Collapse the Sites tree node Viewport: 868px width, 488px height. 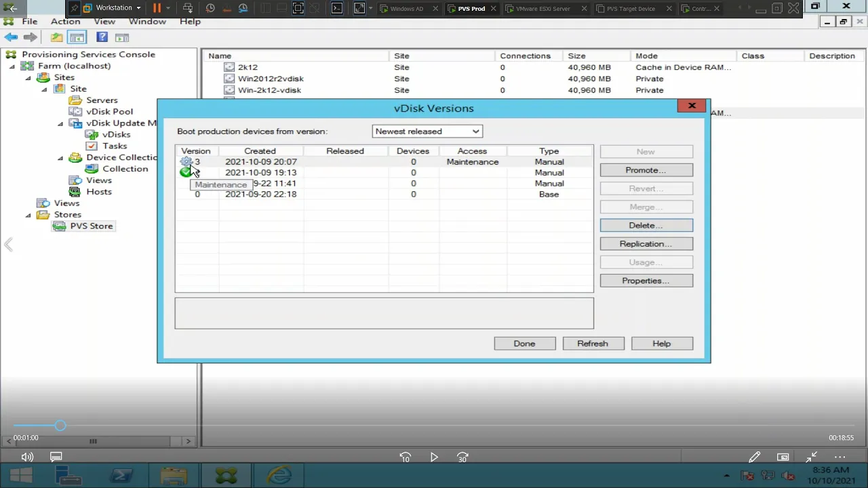click(28, 78)
